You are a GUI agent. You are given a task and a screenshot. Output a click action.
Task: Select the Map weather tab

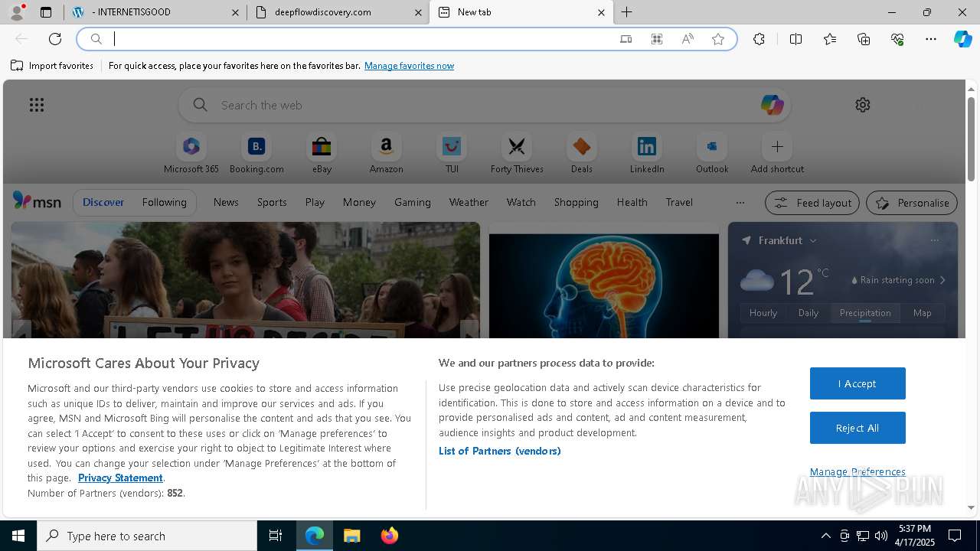pos(922,313)
